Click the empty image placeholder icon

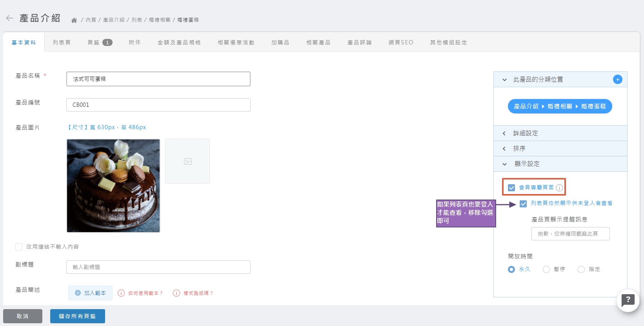tap(187, 161)
